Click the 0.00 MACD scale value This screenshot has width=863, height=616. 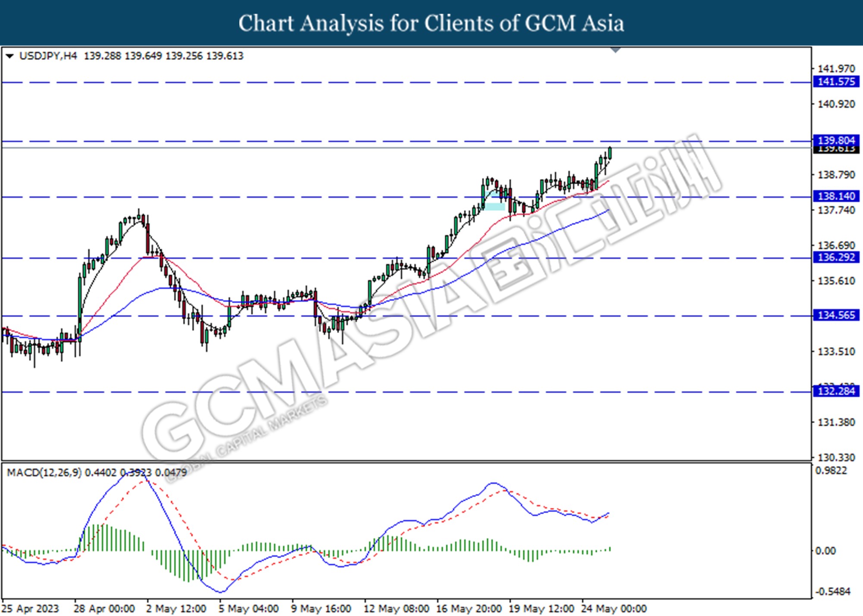[825, 551]
